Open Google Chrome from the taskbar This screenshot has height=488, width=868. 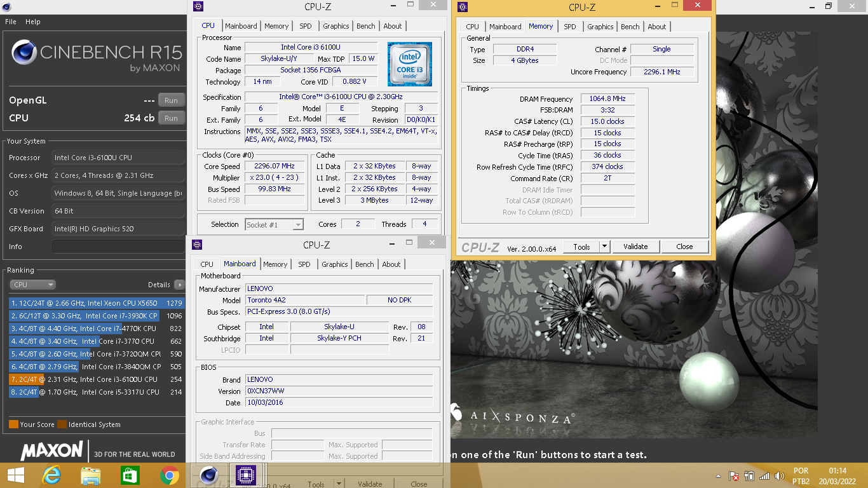pos(169,475)
